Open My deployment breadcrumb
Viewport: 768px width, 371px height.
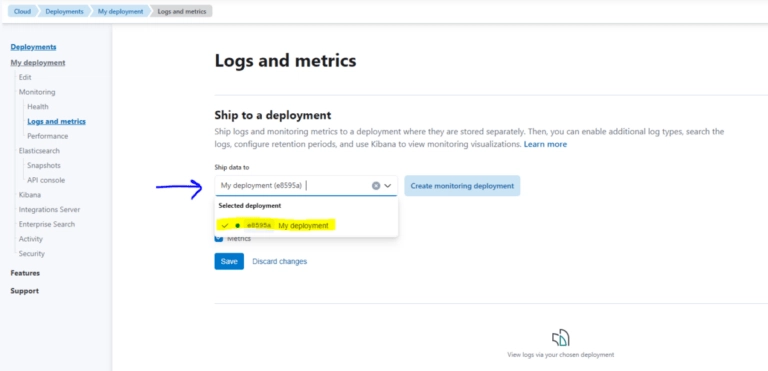(120, 11)
